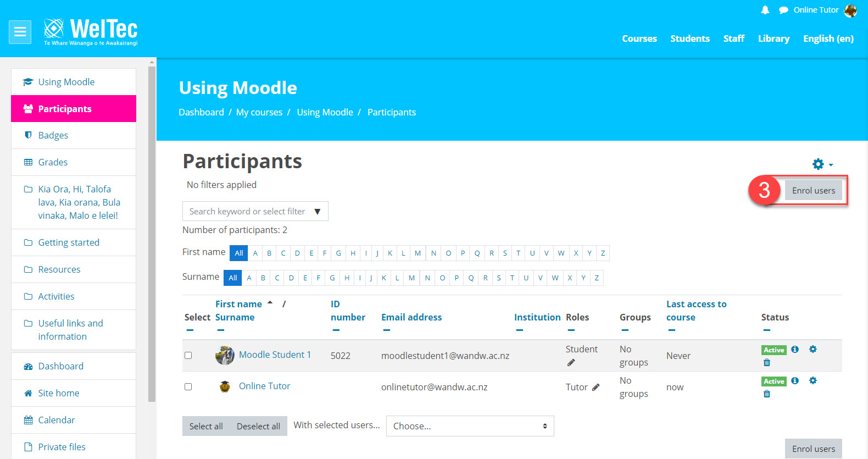This screenshot has width=868, height=459.
Task: Open the Students top menu
Action: pos(689,38)
